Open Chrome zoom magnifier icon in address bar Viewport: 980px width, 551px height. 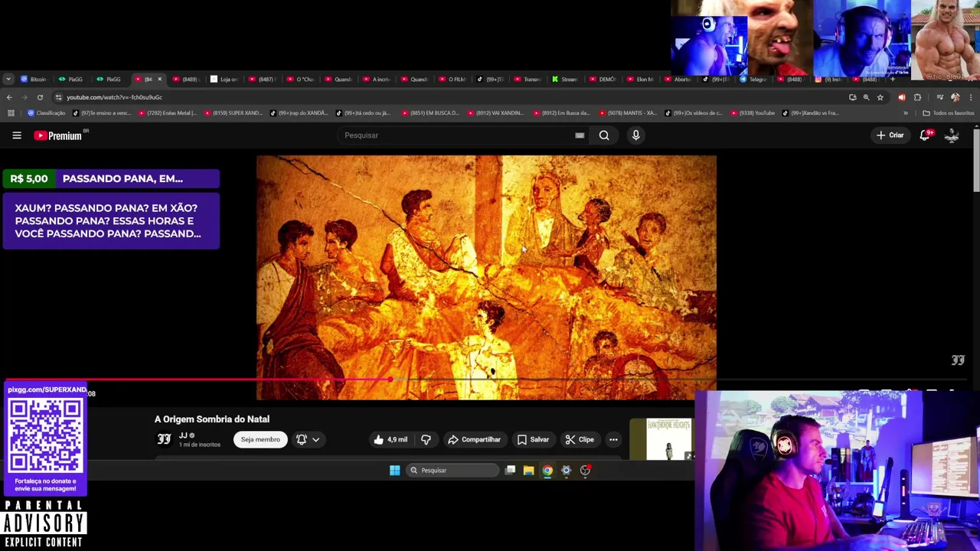click(x=866, y=97)
